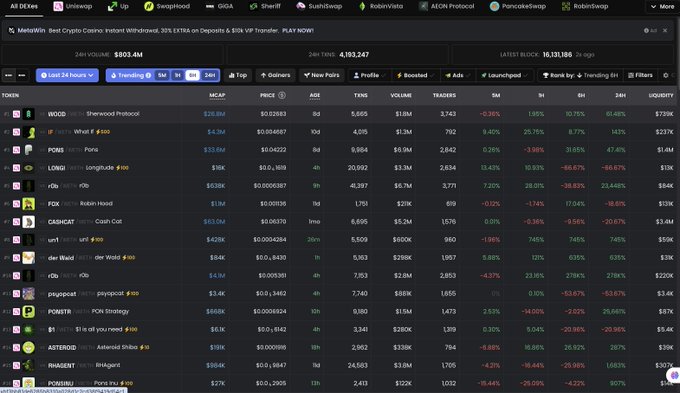Open the Uniswap DEX tab

click(73, 7)
